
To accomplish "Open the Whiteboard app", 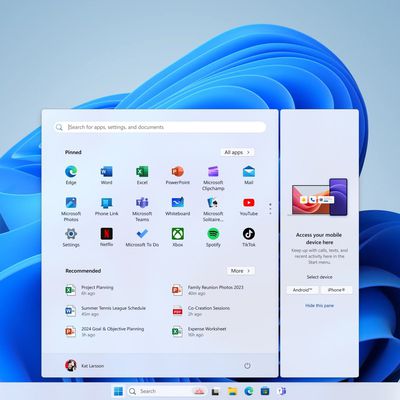I will tap(178, 206).
